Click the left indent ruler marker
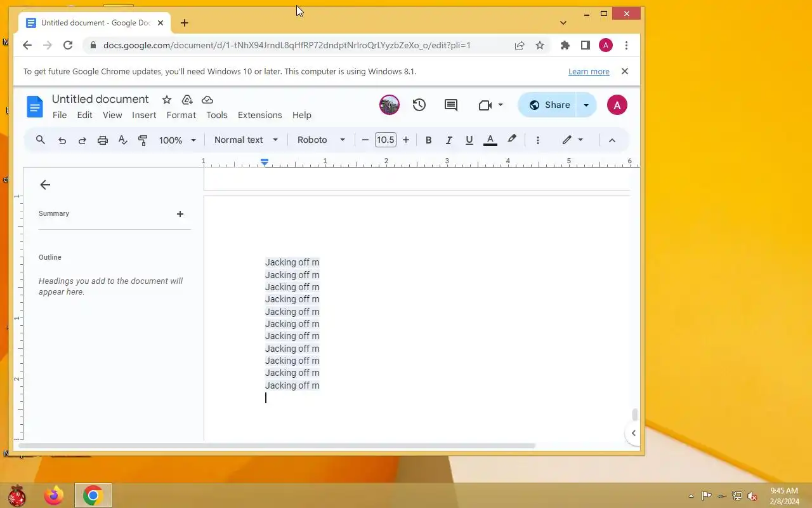The height and width of the screenshot is (508, 812). tap(265, 162)
